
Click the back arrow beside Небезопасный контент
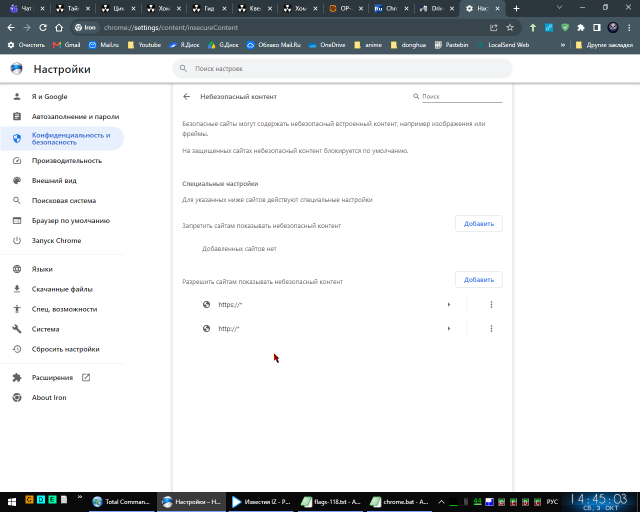(x=187, y=96)
